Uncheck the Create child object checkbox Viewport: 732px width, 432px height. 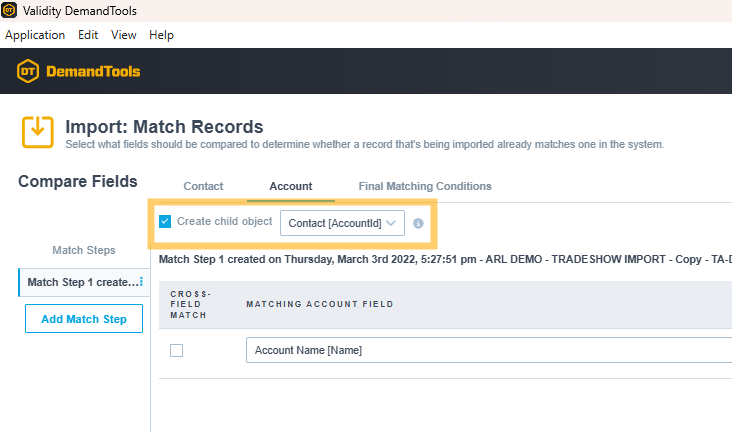pos(165,221)
